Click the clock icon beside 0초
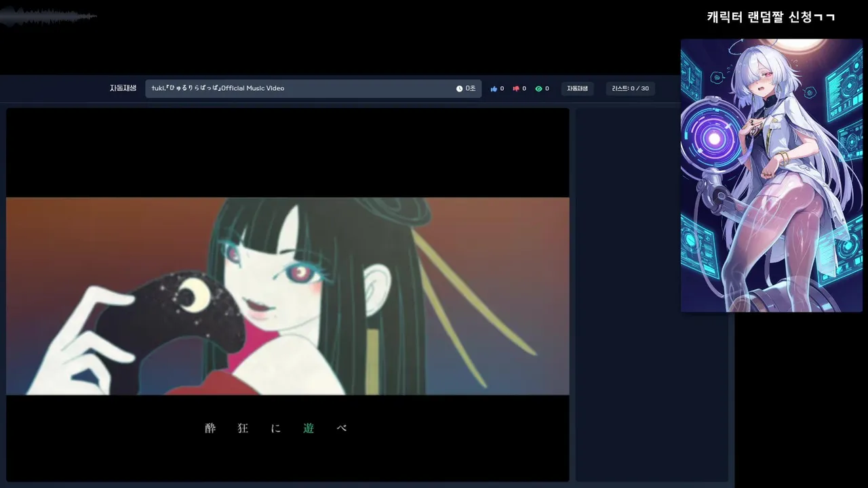868x488 pixels. click(459, 89)
